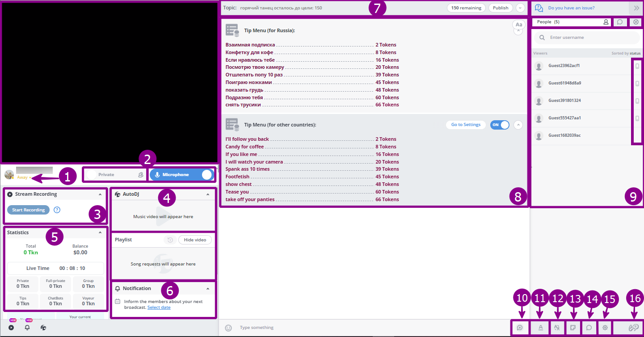Screen dimensions: 644x337
Task: Open the text color formatting tool
Action: tap(540, 328)
